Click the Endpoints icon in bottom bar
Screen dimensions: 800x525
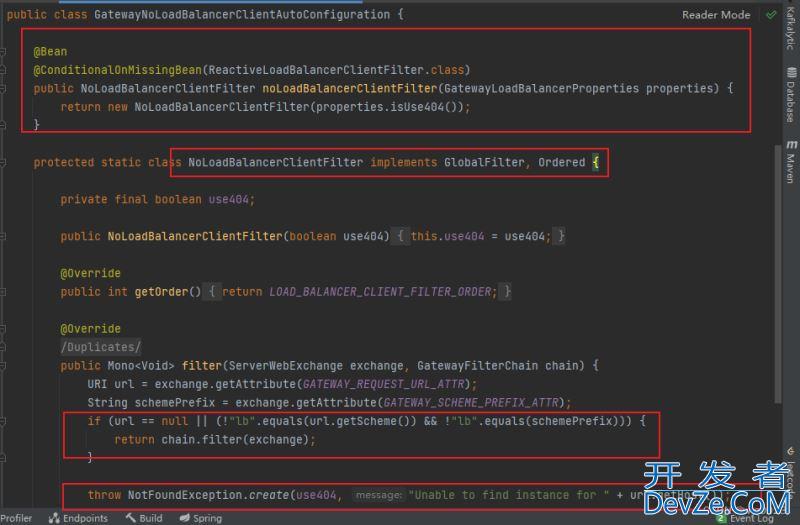coord(54,518)
